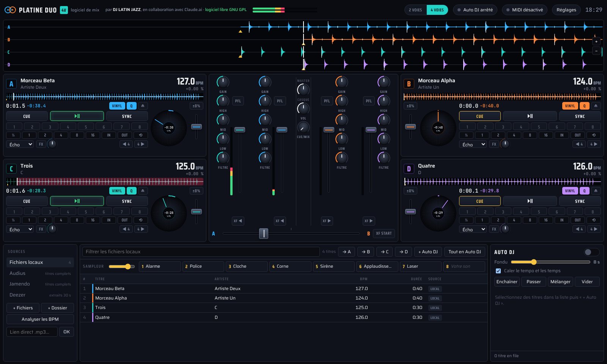The height and width of the screenshot is (364, 607).
Task: Zoom in the waveform overview with plus
Action: pos(596,41)
